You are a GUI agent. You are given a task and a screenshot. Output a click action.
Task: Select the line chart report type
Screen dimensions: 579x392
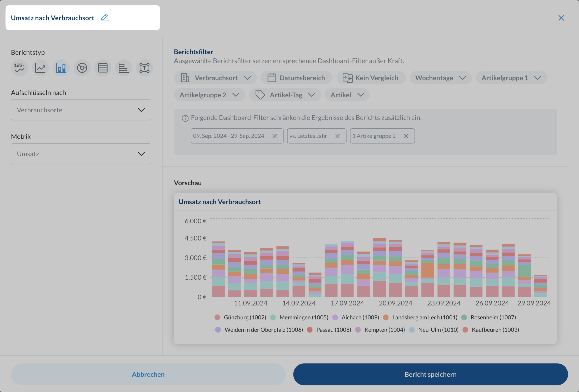click(x=40, y=68)
